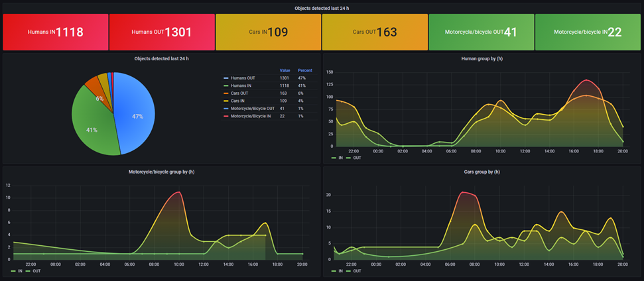Toggle OUT series in Human chart legend
The width and height of the screenshot is (644, 281).
[x=357, y=158]
